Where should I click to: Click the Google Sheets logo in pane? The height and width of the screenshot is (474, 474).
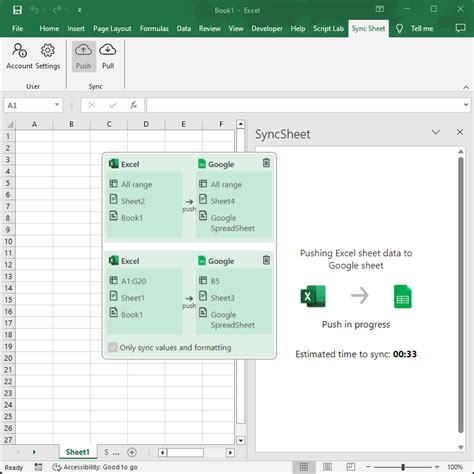click(x=402, y=297)
